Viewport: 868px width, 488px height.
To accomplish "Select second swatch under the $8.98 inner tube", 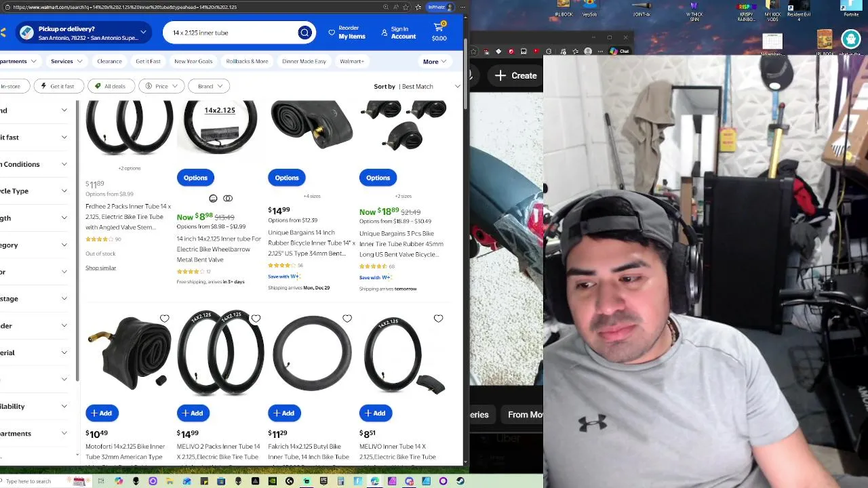I will pos(228,199).
